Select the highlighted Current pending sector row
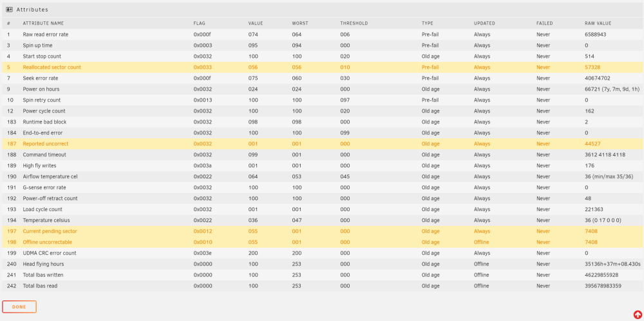 click(322, 231)
